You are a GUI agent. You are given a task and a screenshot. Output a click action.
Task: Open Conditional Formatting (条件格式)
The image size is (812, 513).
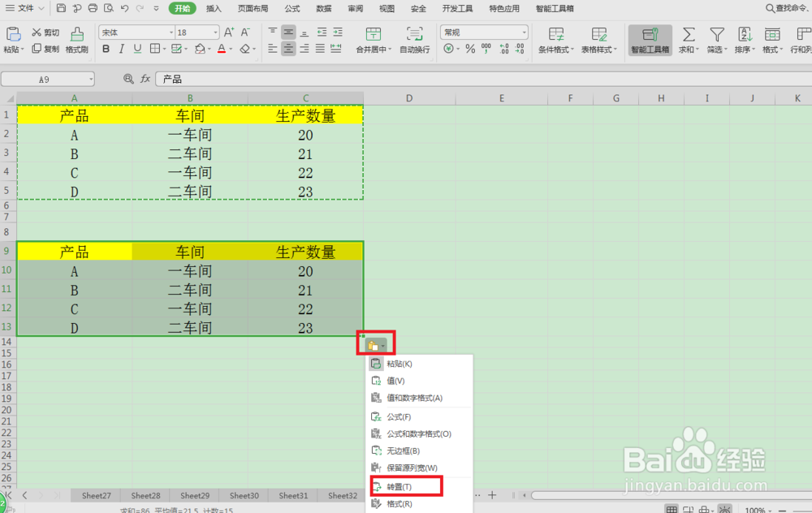[x=556, y=41]
